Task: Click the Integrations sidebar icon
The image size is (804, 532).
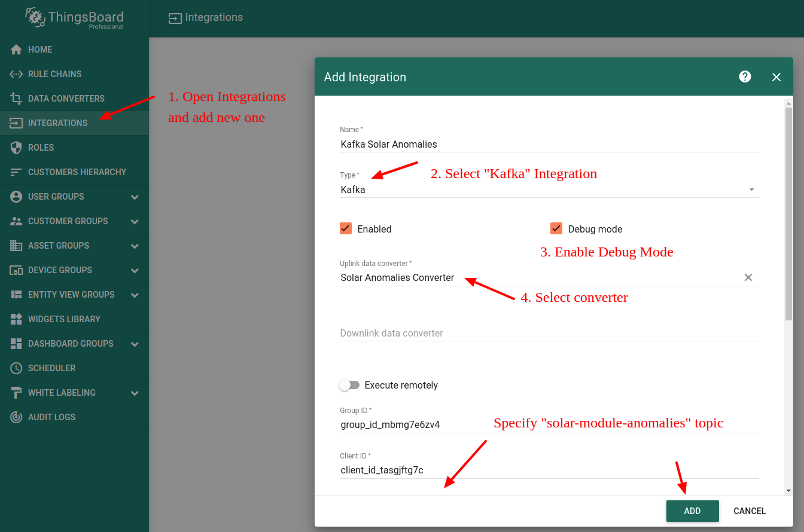Action: point(16,123)
